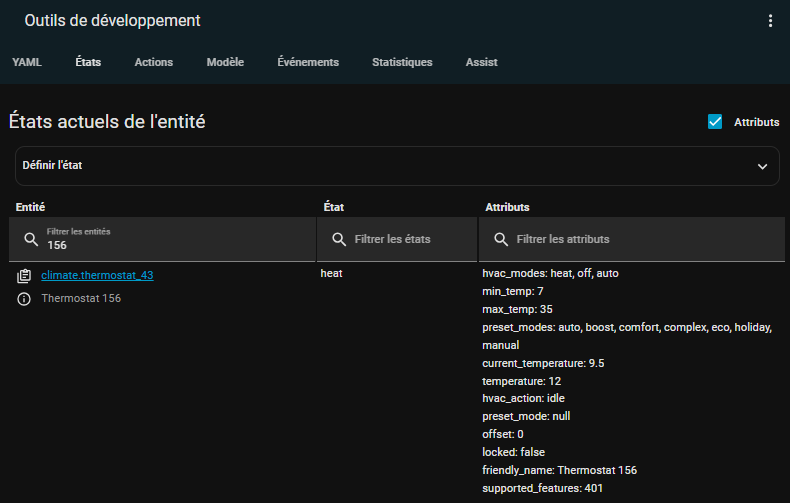
Task: Expand the panel with the chevron arrow
Action: [762, 166]
